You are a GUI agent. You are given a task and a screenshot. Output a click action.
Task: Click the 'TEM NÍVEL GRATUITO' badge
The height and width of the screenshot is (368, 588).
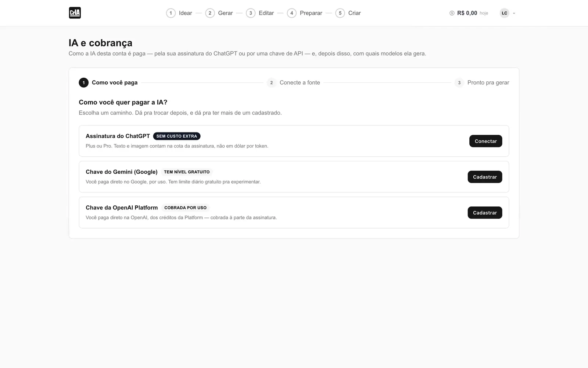187,172
